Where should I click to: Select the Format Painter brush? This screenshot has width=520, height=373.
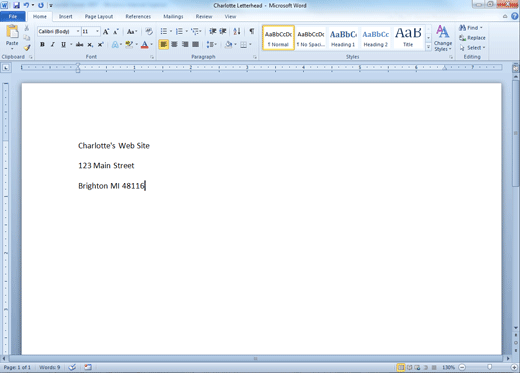coord(27,48)
